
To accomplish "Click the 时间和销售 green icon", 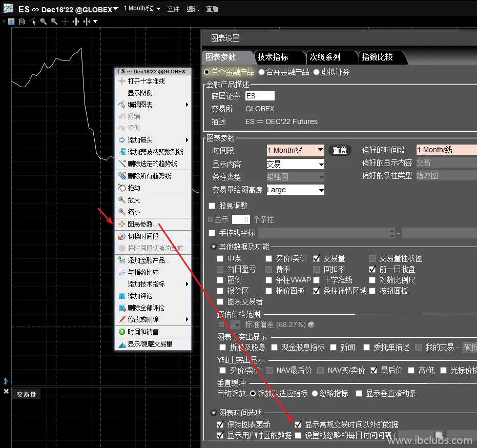I will coord(122,332).
